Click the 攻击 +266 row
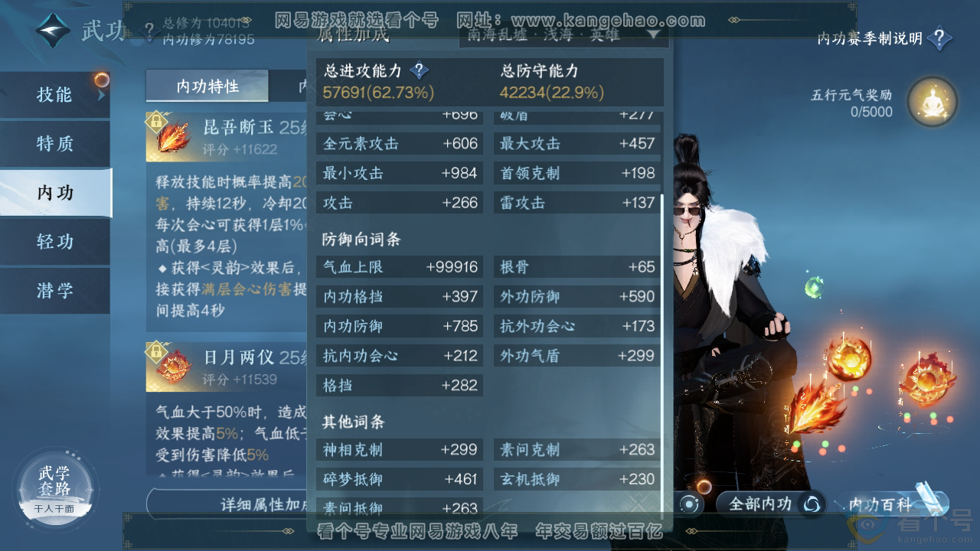Viewport: 980px width, 551px height. pos(400,203)
